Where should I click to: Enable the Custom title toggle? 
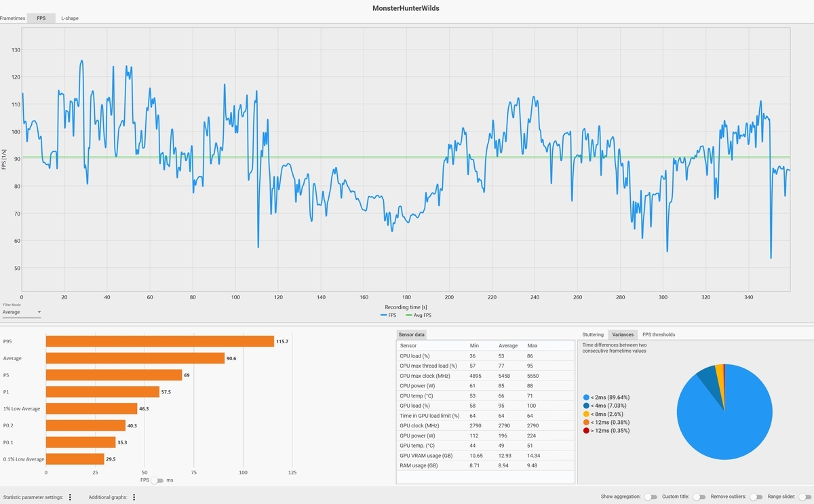click(699, 497)
